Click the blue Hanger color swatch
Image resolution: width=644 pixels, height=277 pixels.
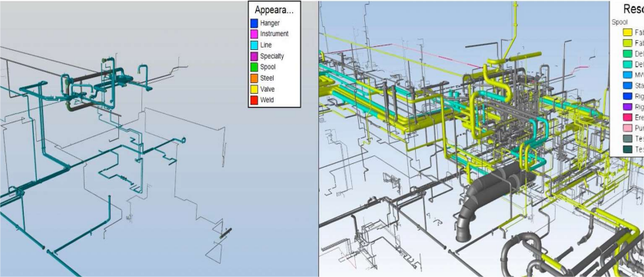(254, 23)
